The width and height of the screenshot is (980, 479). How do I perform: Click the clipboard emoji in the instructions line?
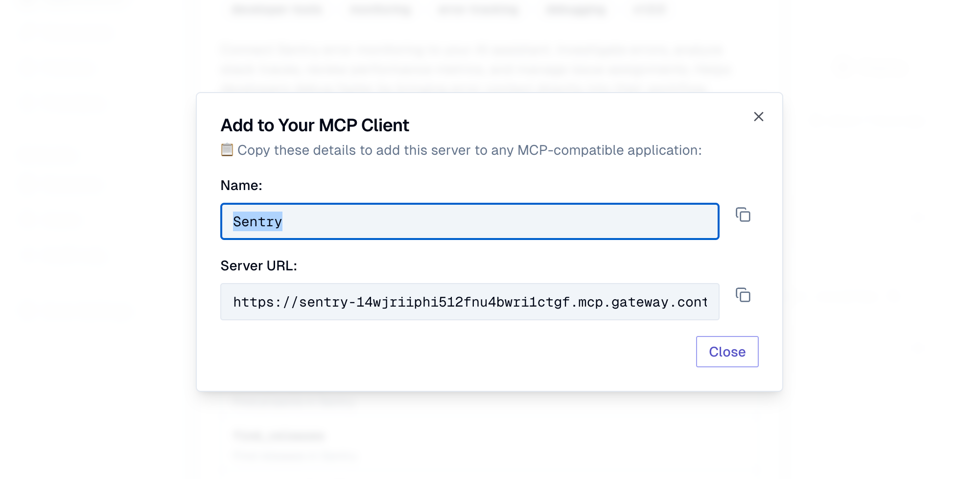[226, 150]
